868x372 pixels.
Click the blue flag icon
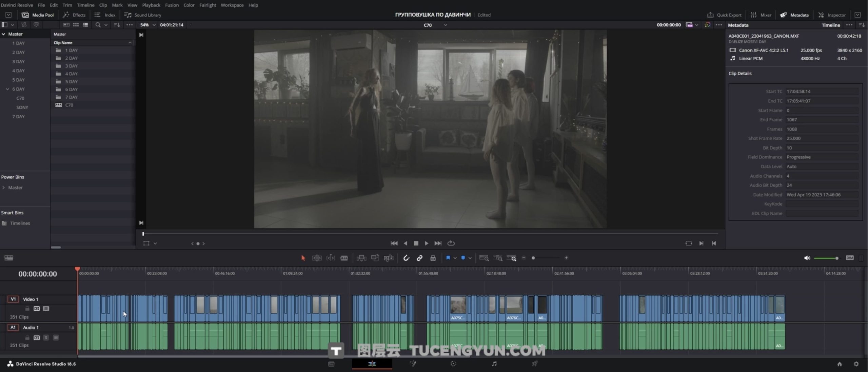pyautogui.click(x=448, y=258)
